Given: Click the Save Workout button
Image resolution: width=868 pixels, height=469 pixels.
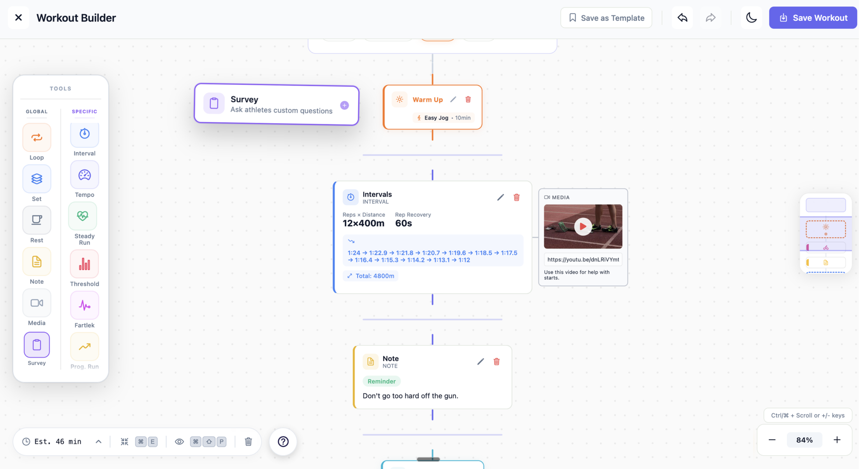Looking at the screenshot, I should pos(813,17).
